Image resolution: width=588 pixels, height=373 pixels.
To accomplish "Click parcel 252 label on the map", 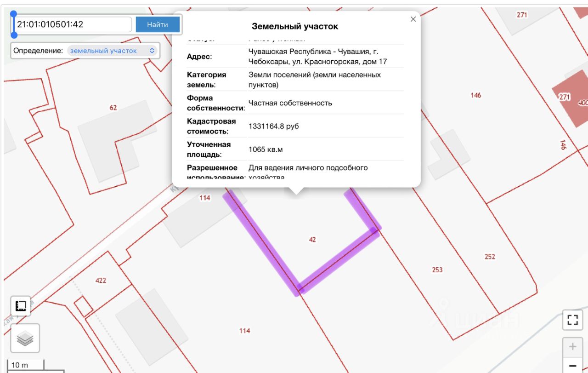I will (x=490, y=256).
